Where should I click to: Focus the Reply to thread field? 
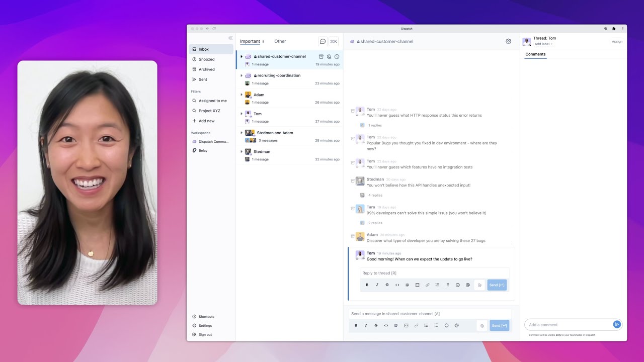[x=435, y=273]
